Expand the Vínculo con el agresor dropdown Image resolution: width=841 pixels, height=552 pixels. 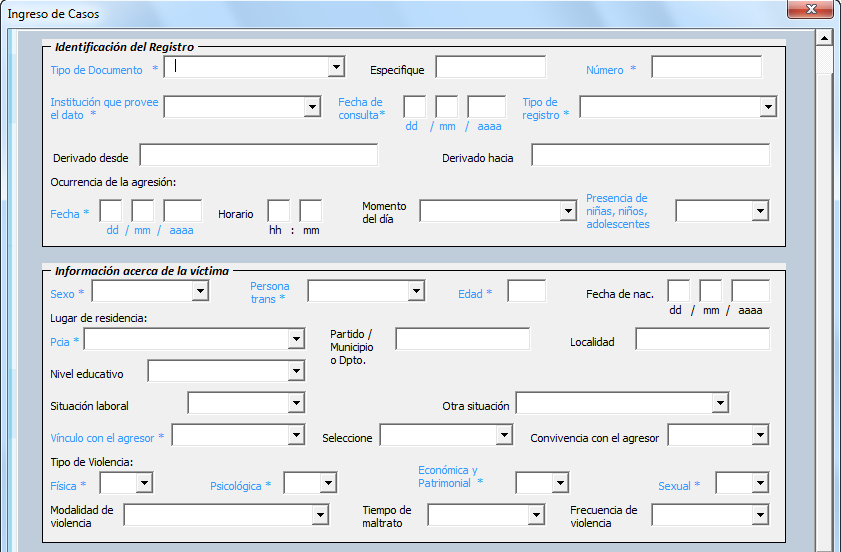coord(296,435)
